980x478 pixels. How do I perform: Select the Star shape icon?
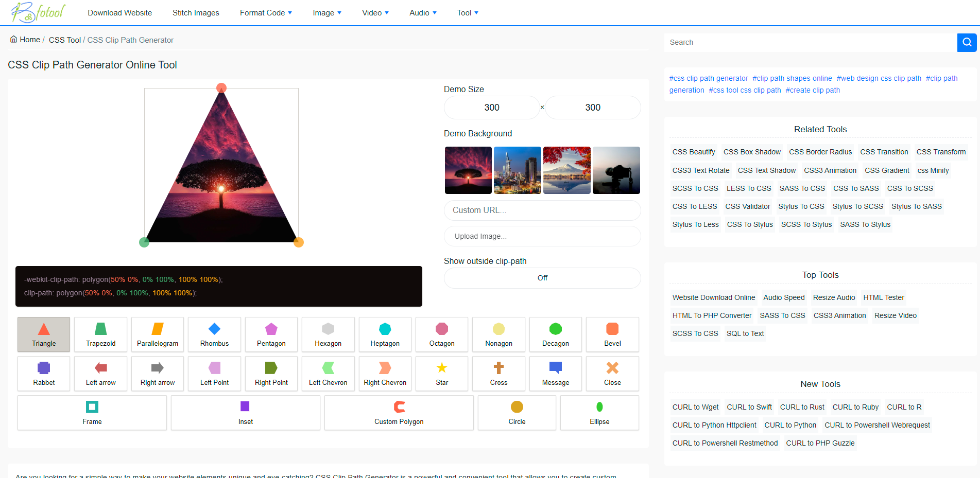pyautogui.click(x=442, y=374)
